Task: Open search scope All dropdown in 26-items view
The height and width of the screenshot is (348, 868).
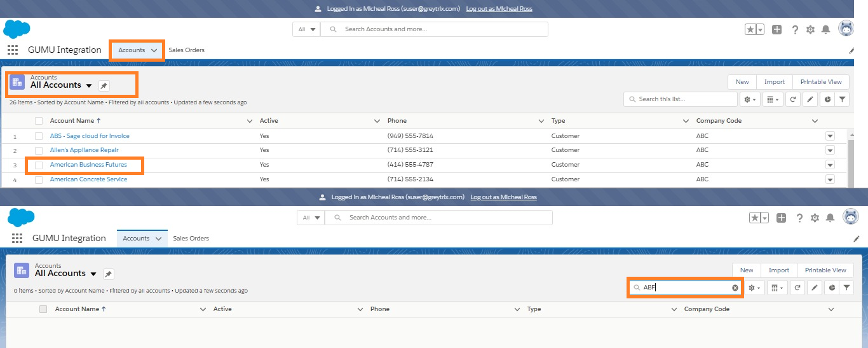Action: click(306, 29)
